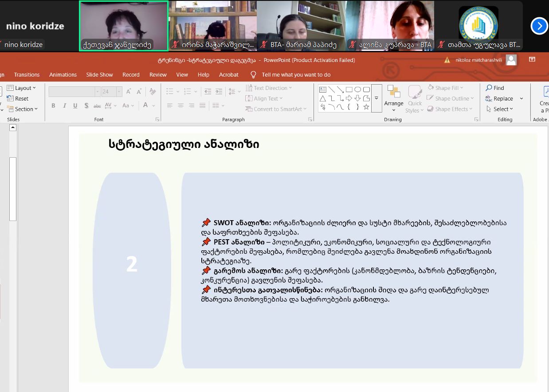The height and width of the screenshot is (392, 549).
Task: Toggle Italic formatting in Font group
Action: pos(64,105)
